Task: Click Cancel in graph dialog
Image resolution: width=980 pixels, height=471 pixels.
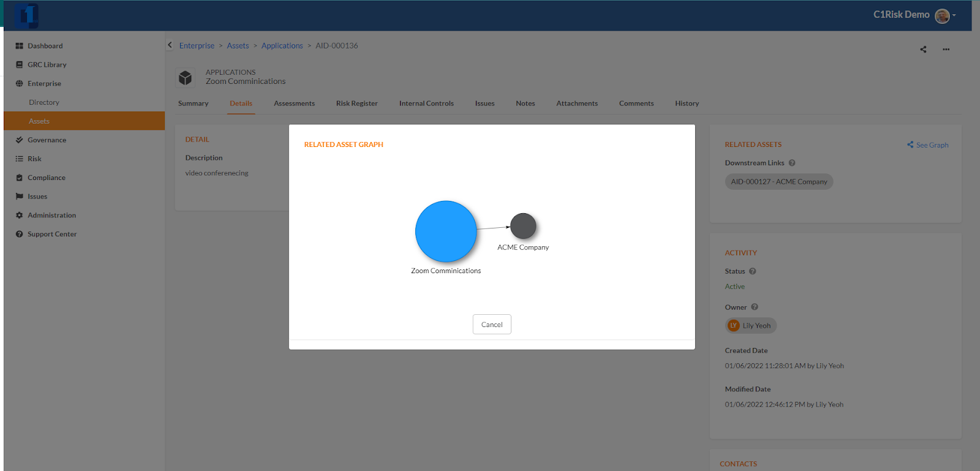Action: coord(492,325)
